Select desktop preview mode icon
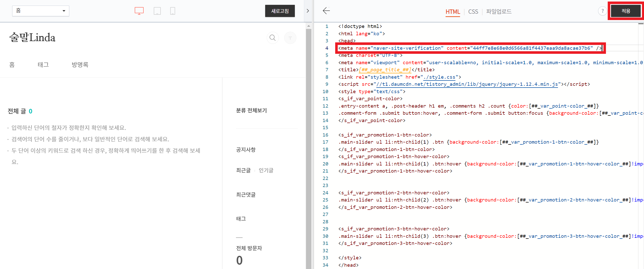 pos(139,11)
